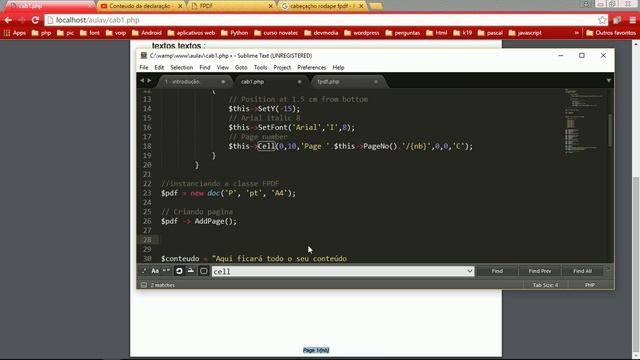The width and height of the screenshot is (640, 360).
Task: Toggle highlight matches option
Action: coord(204,271)
